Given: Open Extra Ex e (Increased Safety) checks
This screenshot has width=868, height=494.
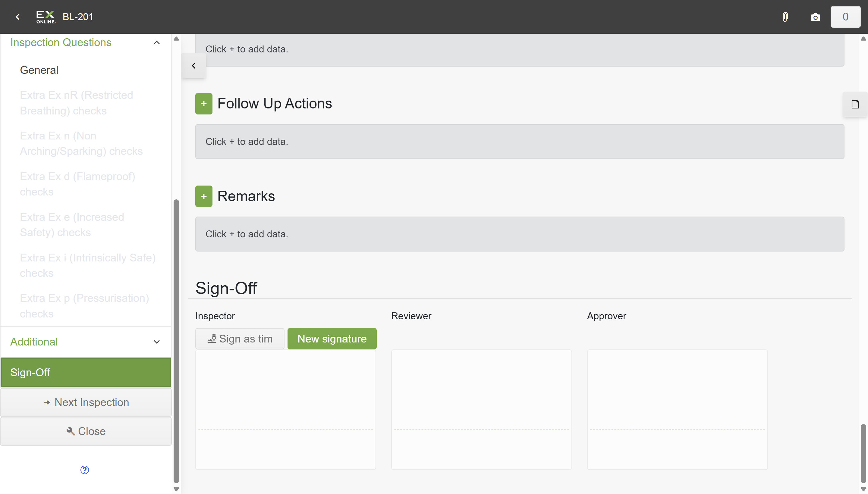Looking at the screenshot, I should point(72,225).
